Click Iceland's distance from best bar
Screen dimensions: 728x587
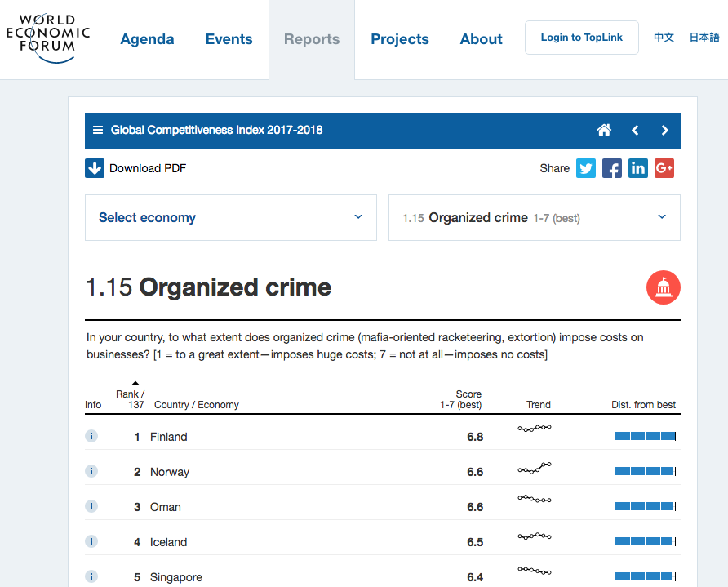[x=645, y=541]
